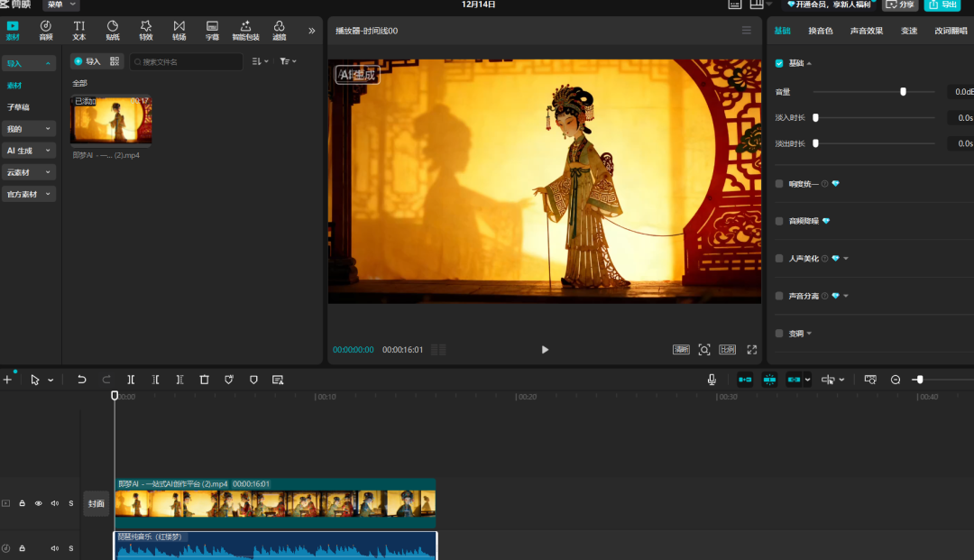
Task: Switch to the 变速 tab
Action: tap(909, 31)
